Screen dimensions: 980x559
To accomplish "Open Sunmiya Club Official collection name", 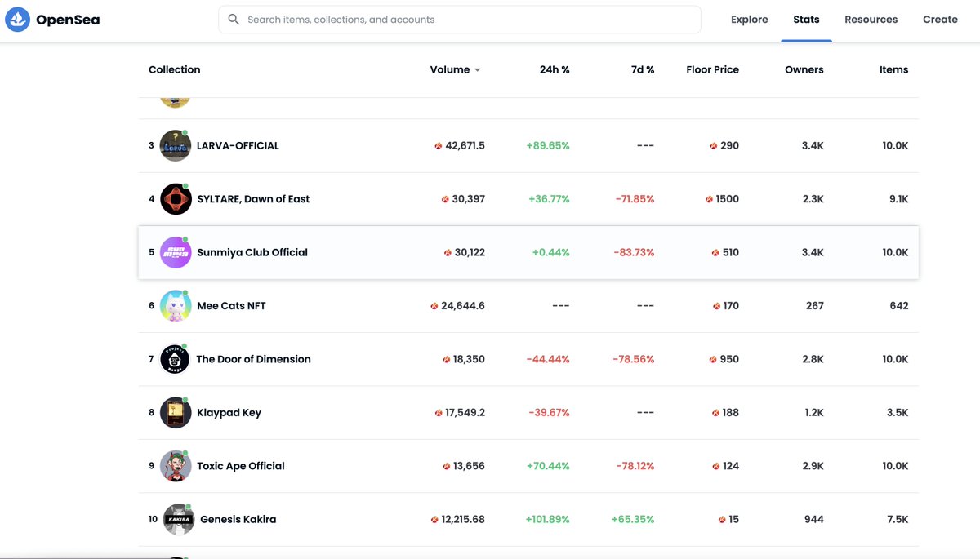I will 252,253.
